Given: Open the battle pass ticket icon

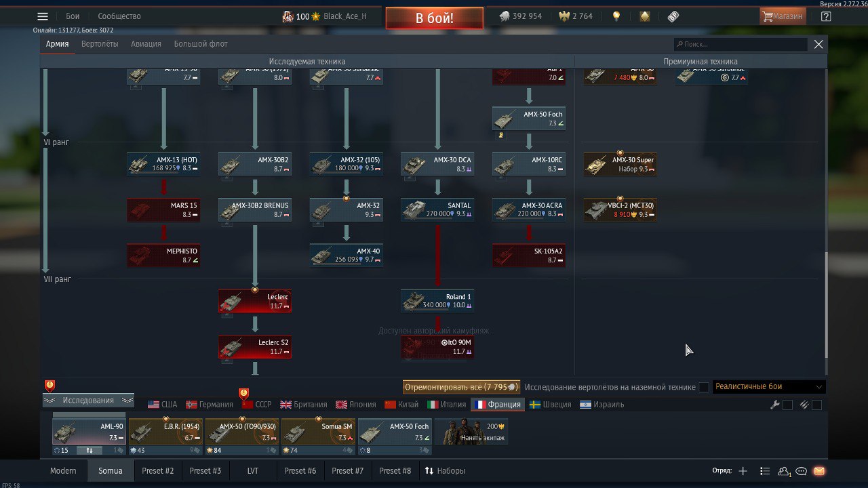Looking at the screenshot, I should click(x=673, y=16).
